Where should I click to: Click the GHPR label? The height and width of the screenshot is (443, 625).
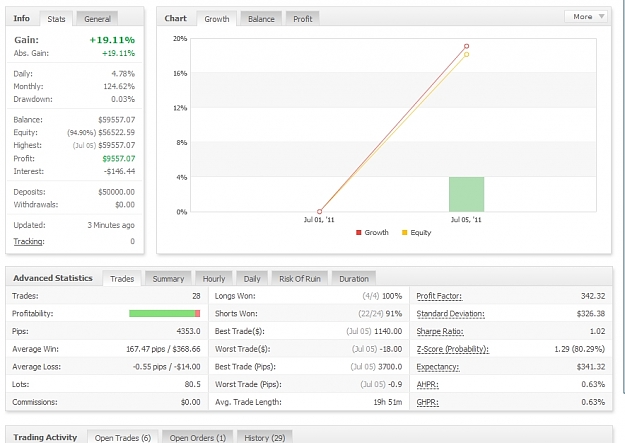[x=427, y=402]
